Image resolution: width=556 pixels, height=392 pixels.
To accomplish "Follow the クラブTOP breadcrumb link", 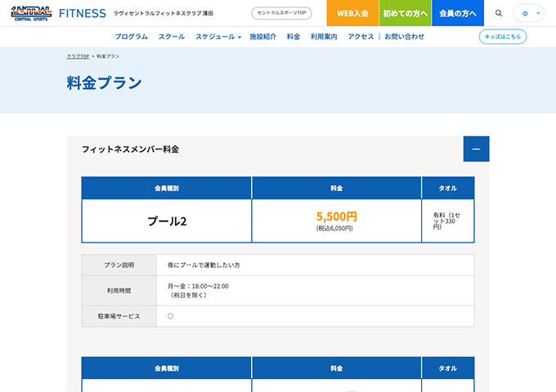I will coord(78,56).
